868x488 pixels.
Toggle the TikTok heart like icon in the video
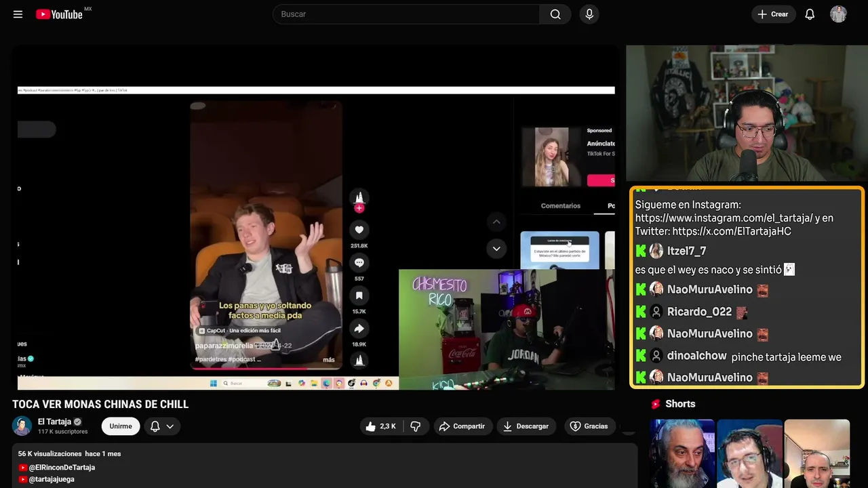(359, 230)
